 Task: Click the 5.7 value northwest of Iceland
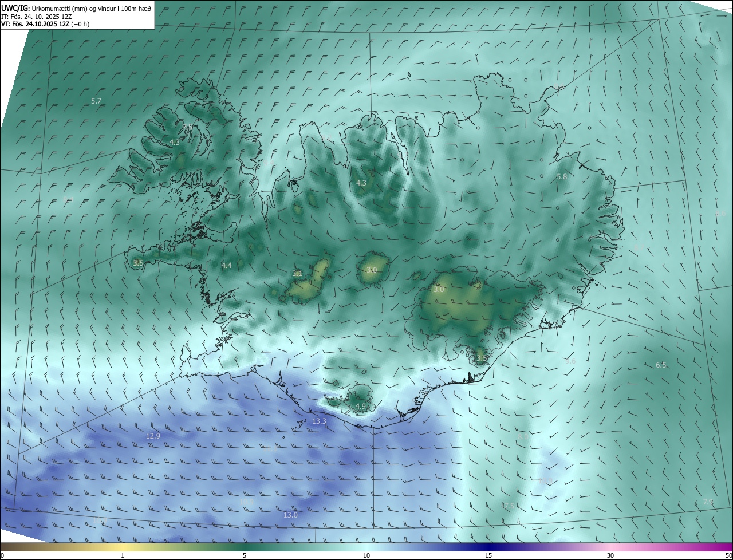96,101
